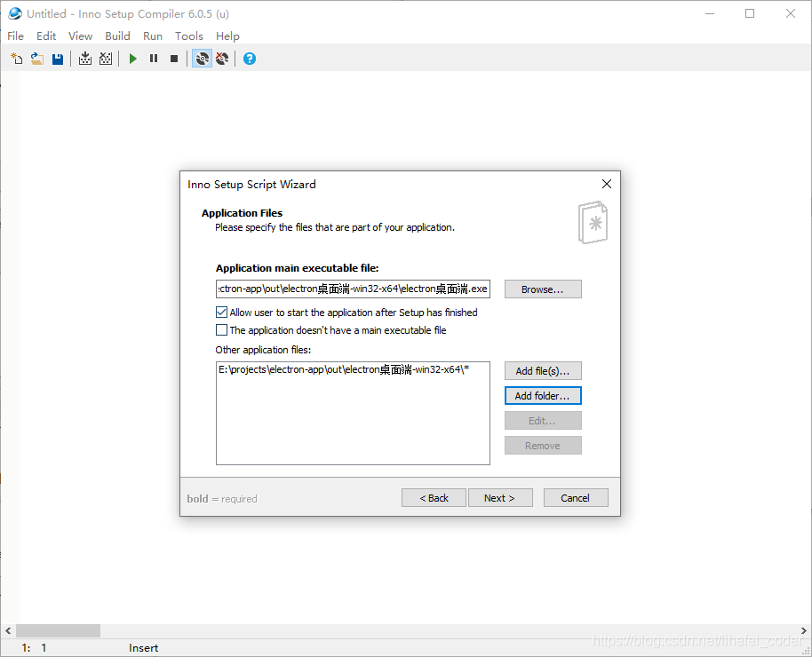The width and height of the screenshot is (812, 657).
Task: Click the Insert indicator in status bar
Action: click(x=143, y=648)
